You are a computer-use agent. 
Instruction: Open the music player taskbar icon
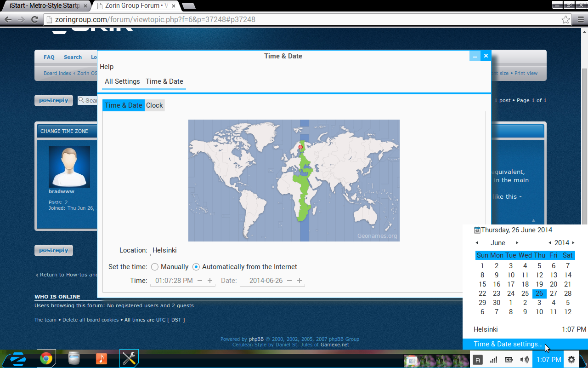point(102,359)
